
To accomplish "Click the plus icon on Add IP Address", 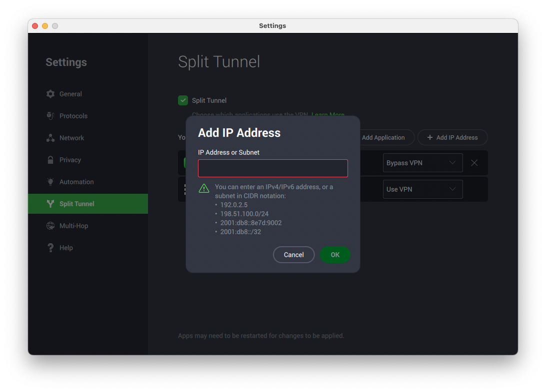I will 430,137.
